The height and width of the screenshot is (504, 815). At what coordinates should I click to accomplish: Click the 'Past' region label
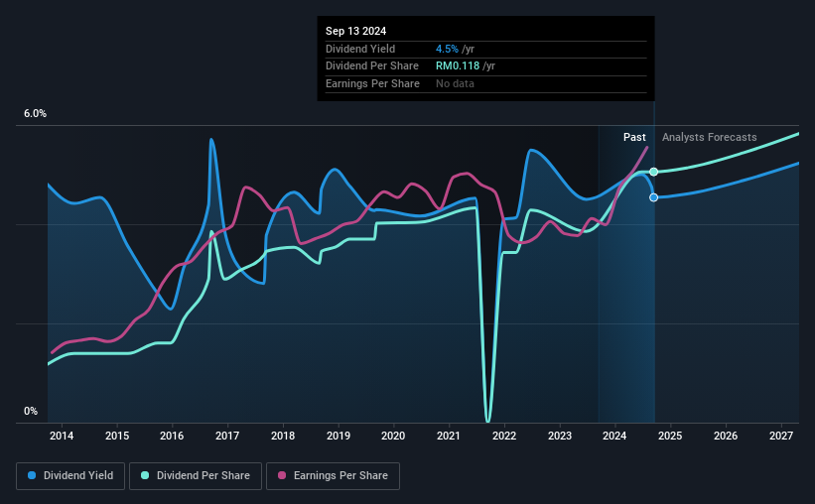click(x=634, y=137)
